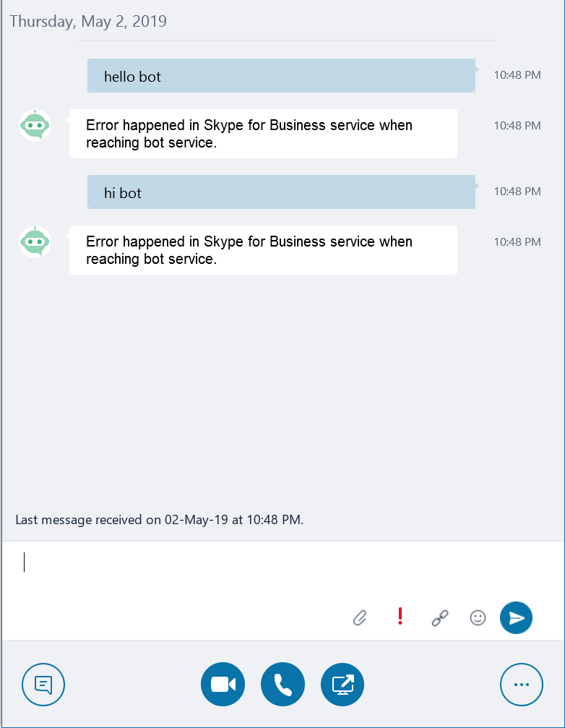
Task: Select the second error message from bot
Action: 263,250
